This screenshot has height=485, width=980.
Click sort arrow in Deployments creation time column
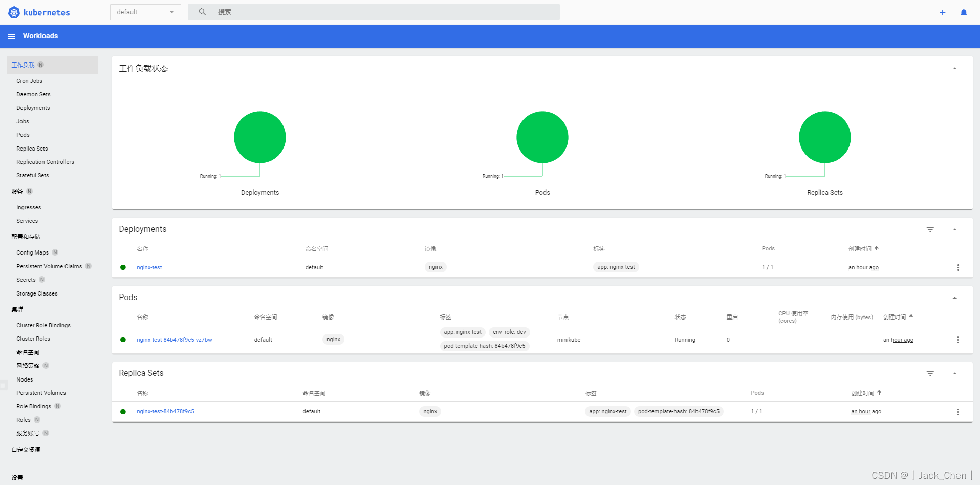877,248
